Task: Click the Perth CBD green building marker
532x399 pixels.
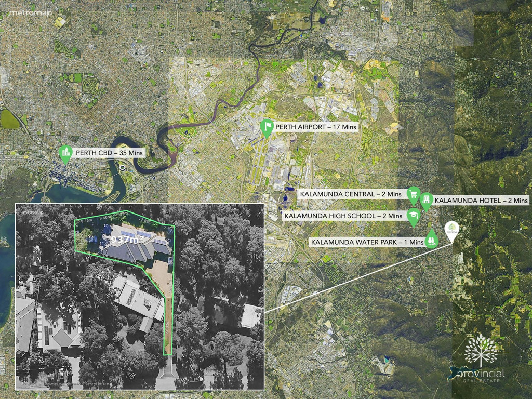Action: point(65,153)
